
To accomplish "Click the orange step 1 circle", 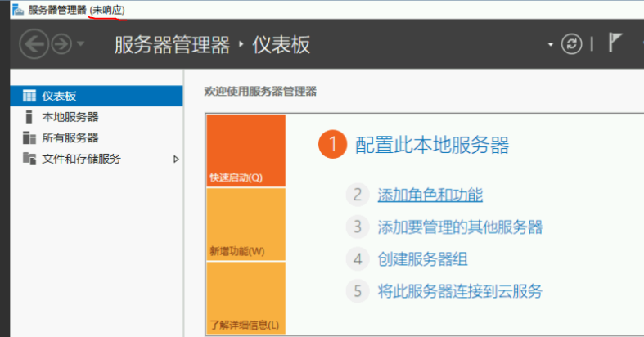I will pyautogui.click(x=333, y=144).
